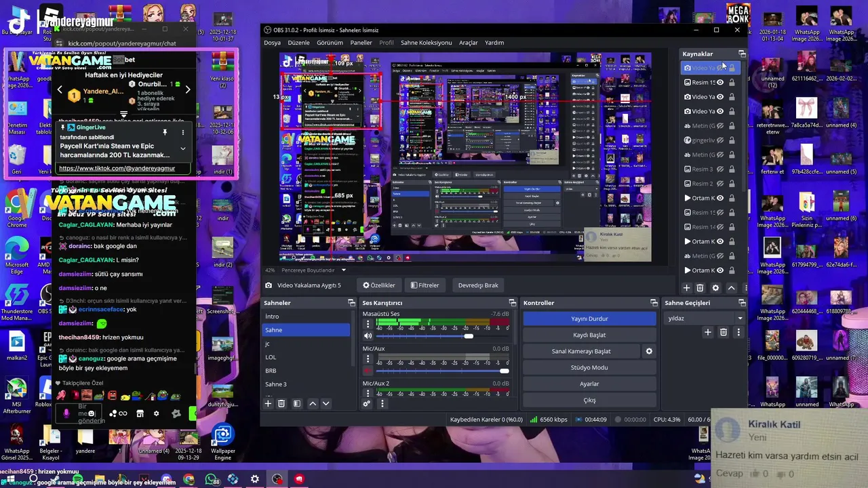Open Özellikler for Video Yakalama Aygıtı
Screen dimensions: 868x488
tap(379, 285)
